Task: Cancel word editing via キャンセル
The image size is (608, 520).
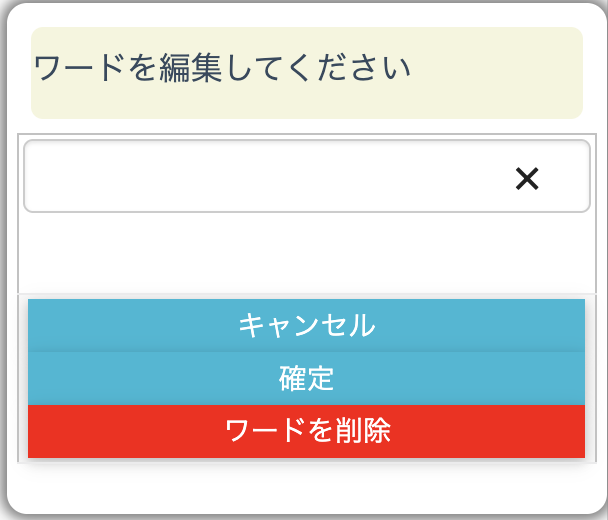Action: point(306,325)
